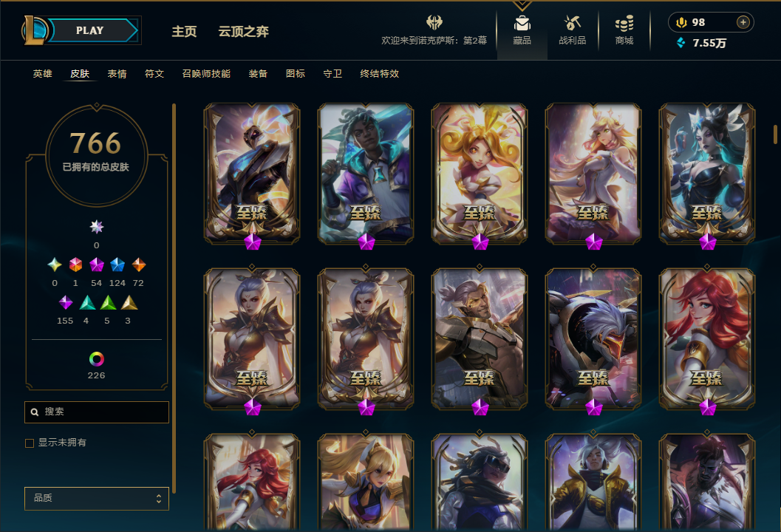The image size is (781, 532).
Task: Enable the 显示未拥有 checkbox
Action: pos(30,443)
